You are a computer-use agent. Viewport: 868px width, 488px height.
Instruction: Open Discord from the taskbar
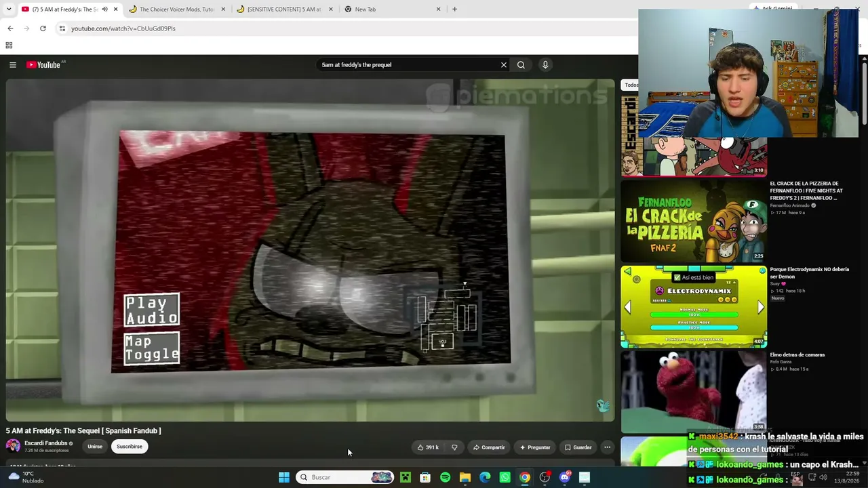[x=565, y=477]
